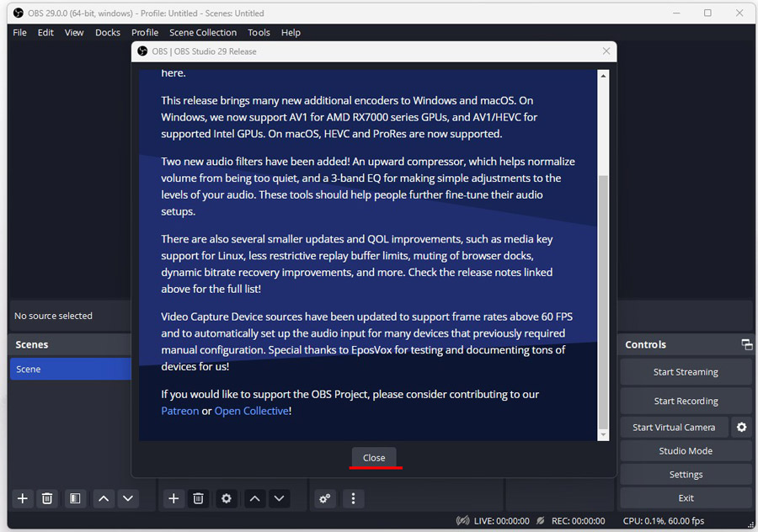Open the Tools menu
Image resolution: width=758 pixels, height=532 pixels.
point(259,32)
